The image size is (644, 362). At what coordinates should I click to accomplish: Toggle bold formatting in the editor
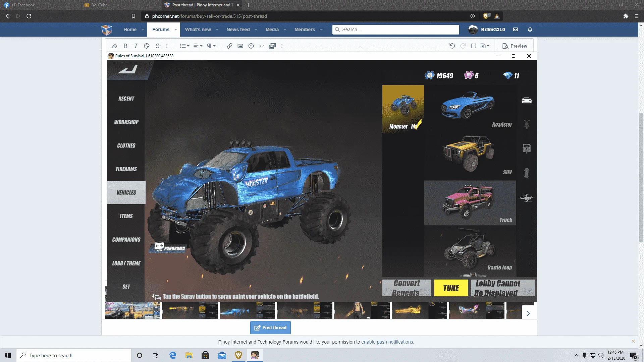pyautogui.click(x=125, y=46)
